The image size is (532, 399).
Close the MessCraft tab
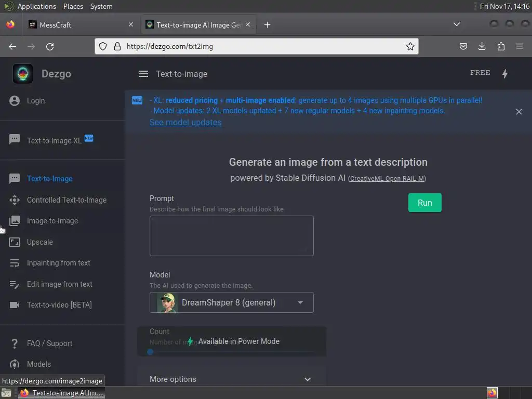[x=131, y=24]
